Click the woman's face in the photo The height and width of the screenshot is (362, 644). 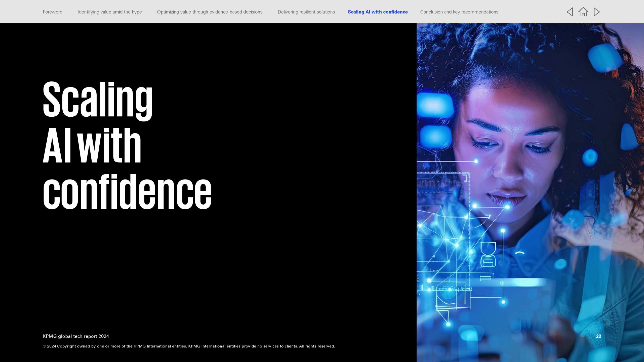point(511,156)
